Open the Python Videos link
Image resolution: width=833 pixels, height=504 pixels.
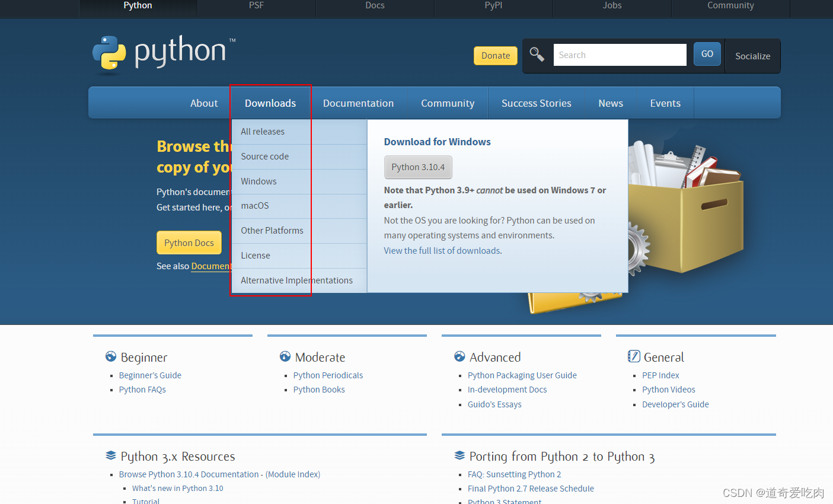pyautogui.click(x=669, y=390)
